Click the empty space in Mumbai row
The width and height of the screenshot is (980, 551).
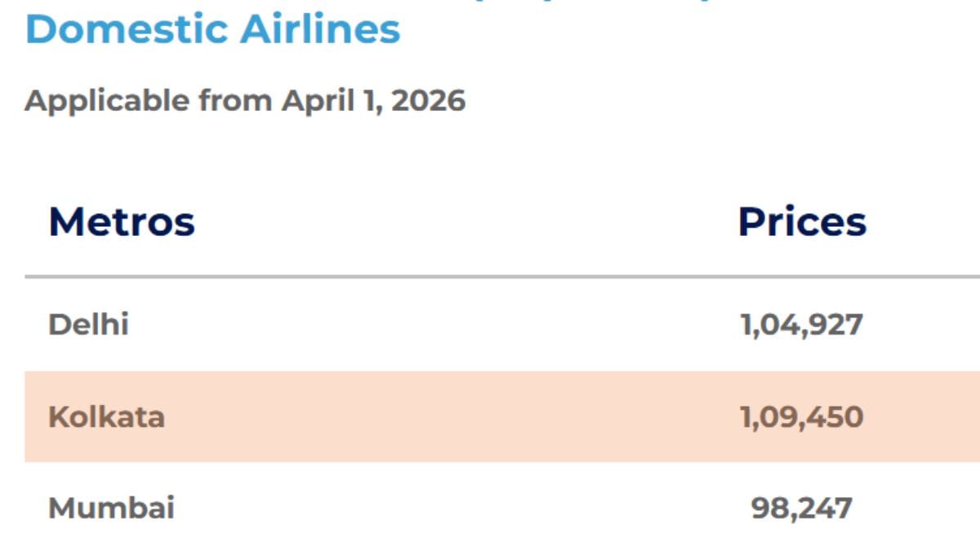tap(449, 509)
